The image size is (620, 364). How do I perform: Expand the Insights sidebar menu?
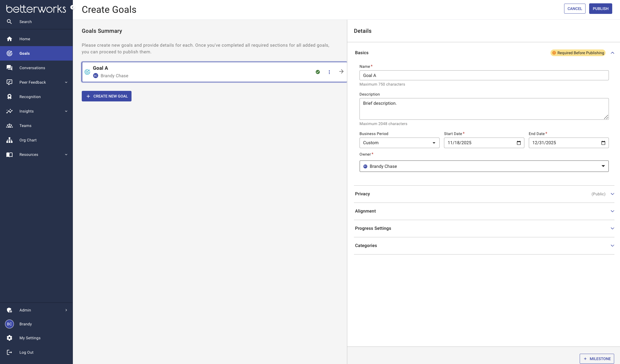[36, 111]
